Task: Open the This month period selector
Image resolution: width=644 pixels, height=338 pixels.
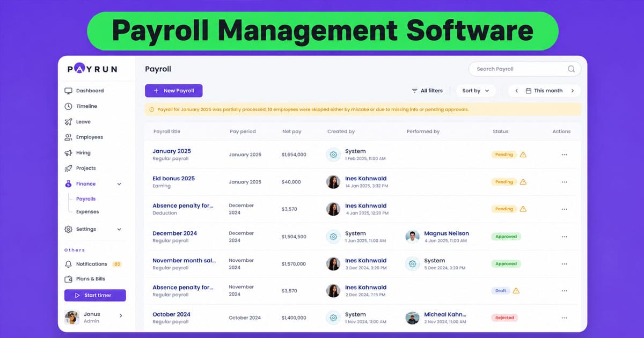Action: coord(544,91)
